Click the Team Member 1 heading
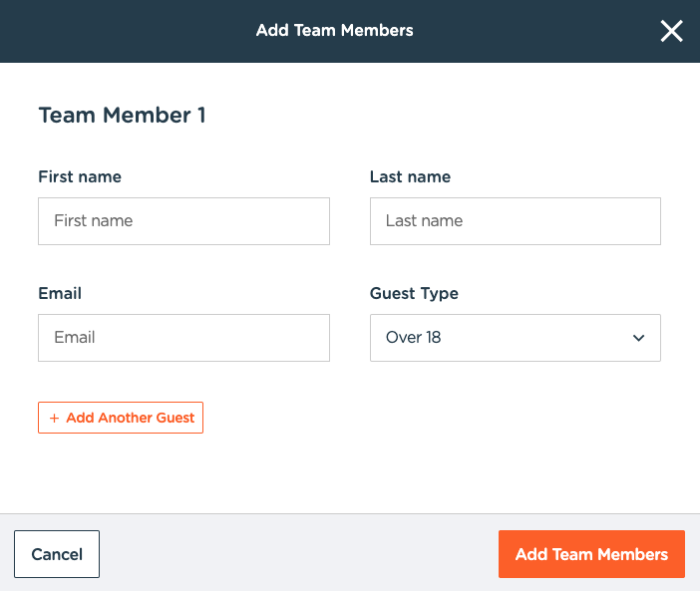 [122, 116]
